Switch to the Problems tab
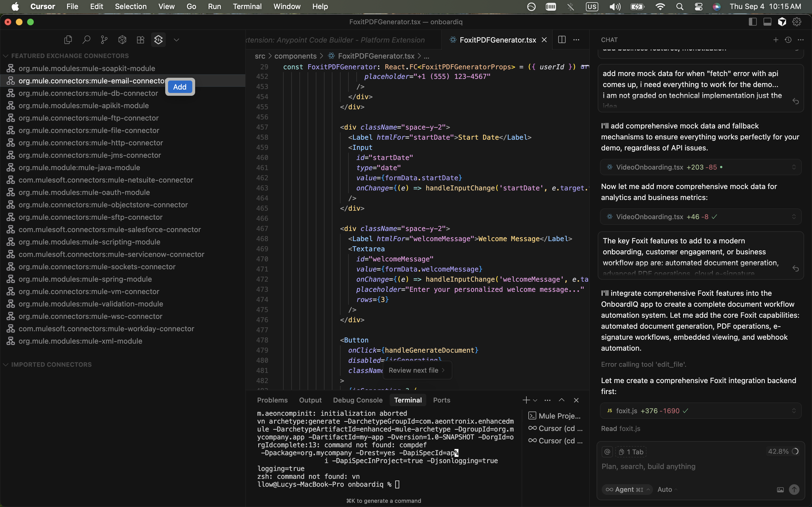This screenshot has width=812, height=507. (272, 400)
